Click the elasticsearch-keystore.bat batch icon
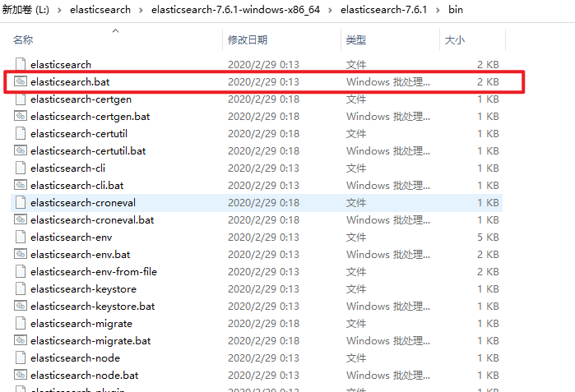The image size is (575, 392). [x=21, y=306]
